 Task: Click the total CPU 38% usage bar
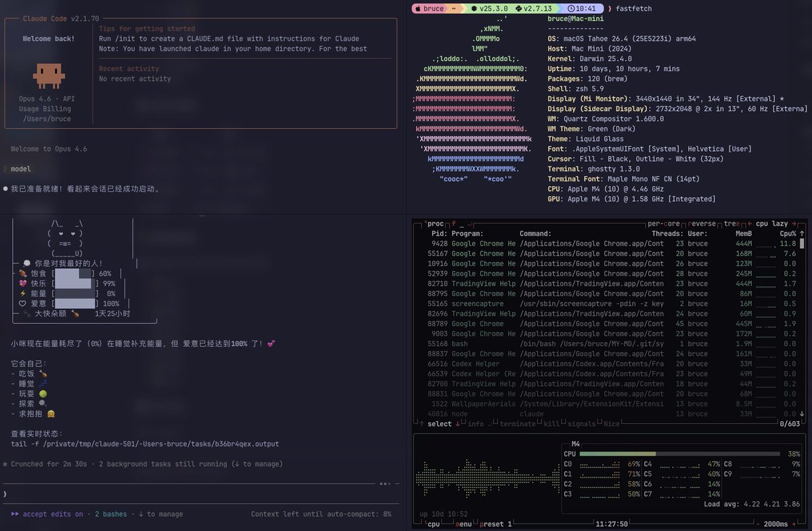click(679, 454)
